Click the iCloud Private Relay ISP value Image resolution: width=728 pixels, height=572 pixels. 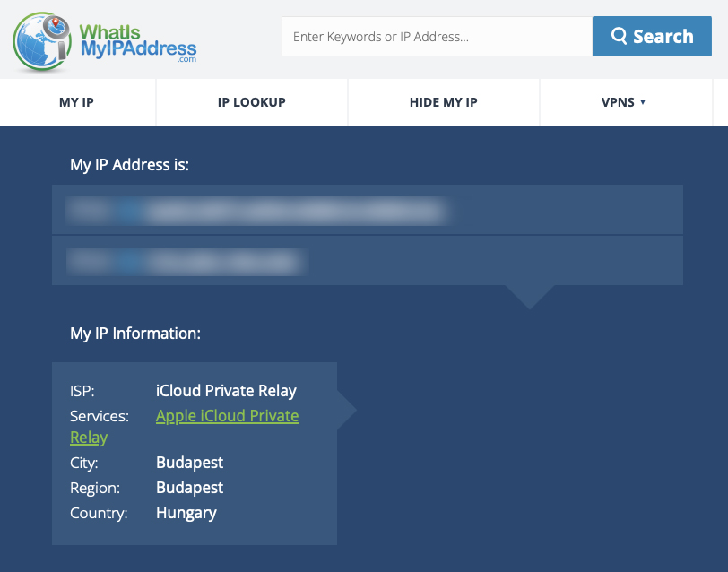click(226, 391)
